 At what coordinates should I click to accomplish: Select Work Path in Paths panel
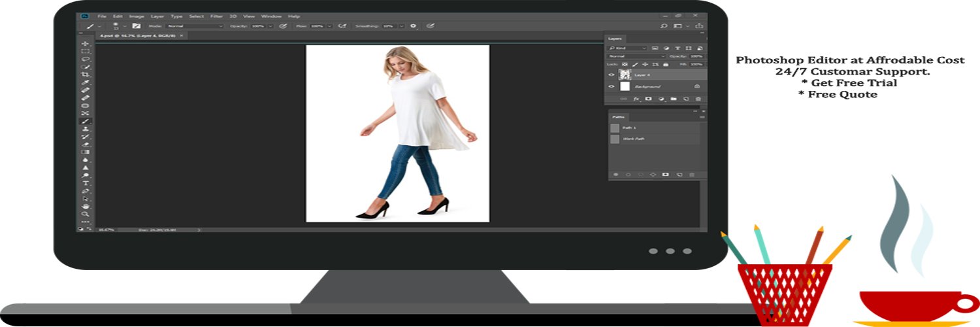tap(655, 139)
